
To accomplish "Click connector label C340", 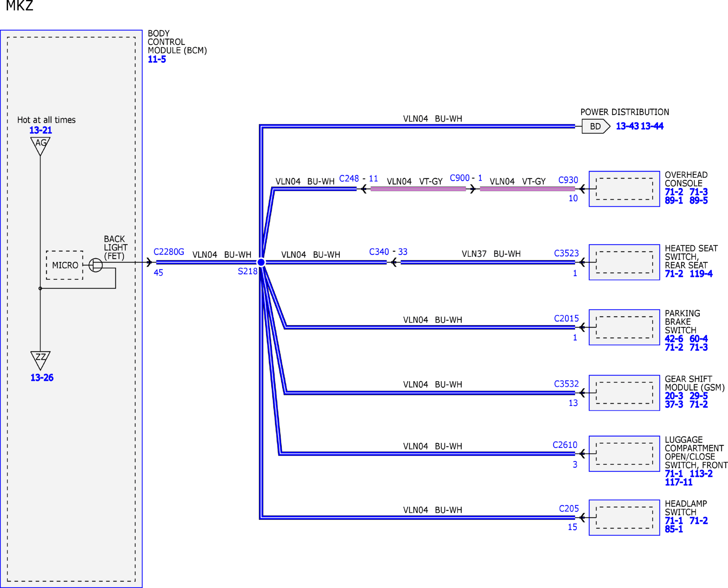I will point(379,252).
